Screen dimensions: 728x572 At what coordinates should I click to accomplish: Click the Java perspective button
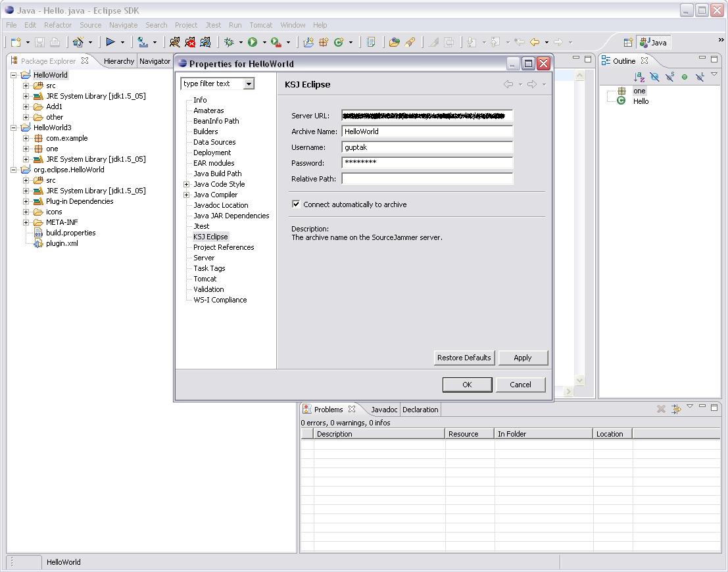point(653,43)
